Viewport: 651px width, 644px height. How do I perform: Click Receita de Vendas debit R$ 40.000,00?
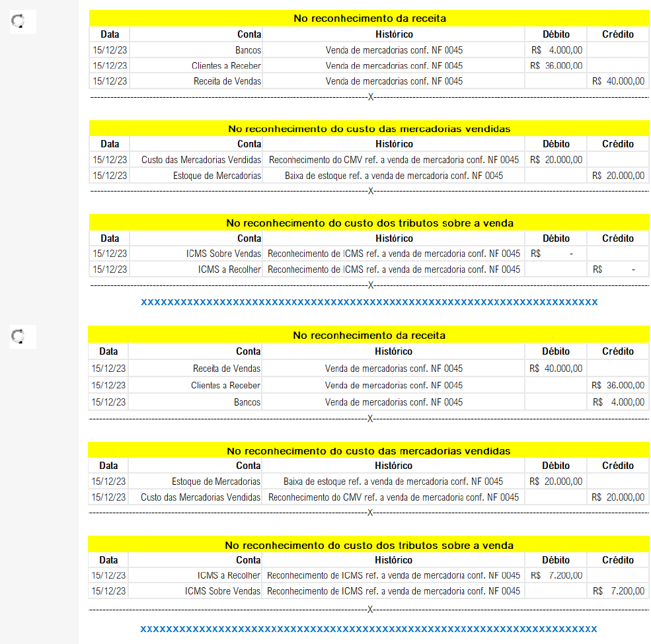tap(556, 369)
